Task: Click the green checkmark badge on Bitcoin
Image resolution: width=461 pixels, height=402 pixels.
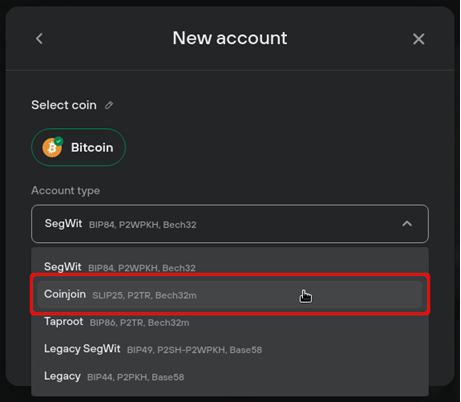Action: tap(59, 141)
